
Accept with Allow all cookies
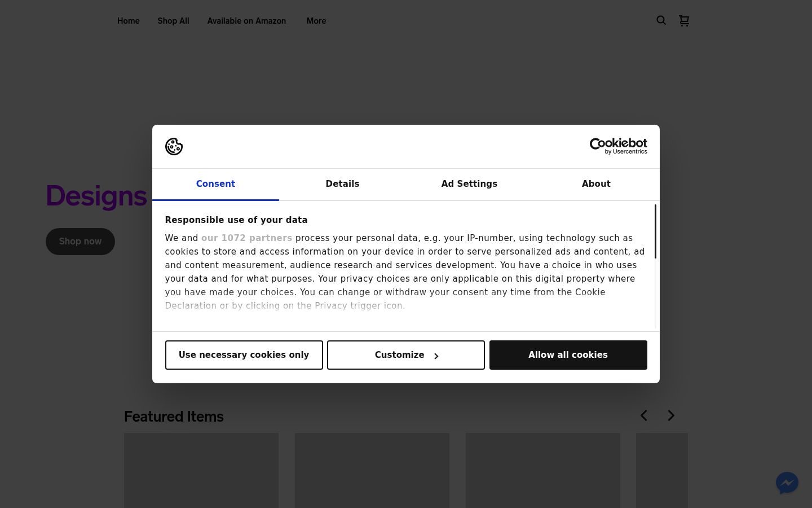point(568,355)
